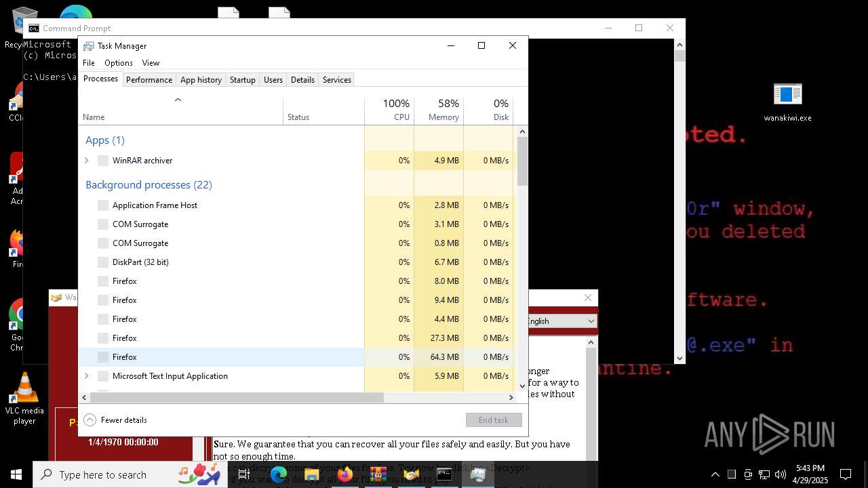Select the Processes tab

pos(100,79)
